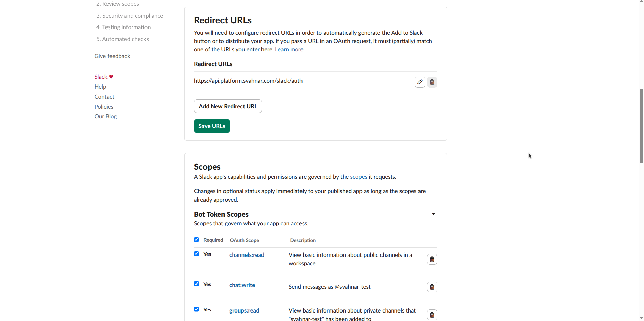Viewport: 644px width, 321px height.
Task: Go to step 4 Testing information
Action: (x=123, y=27)
